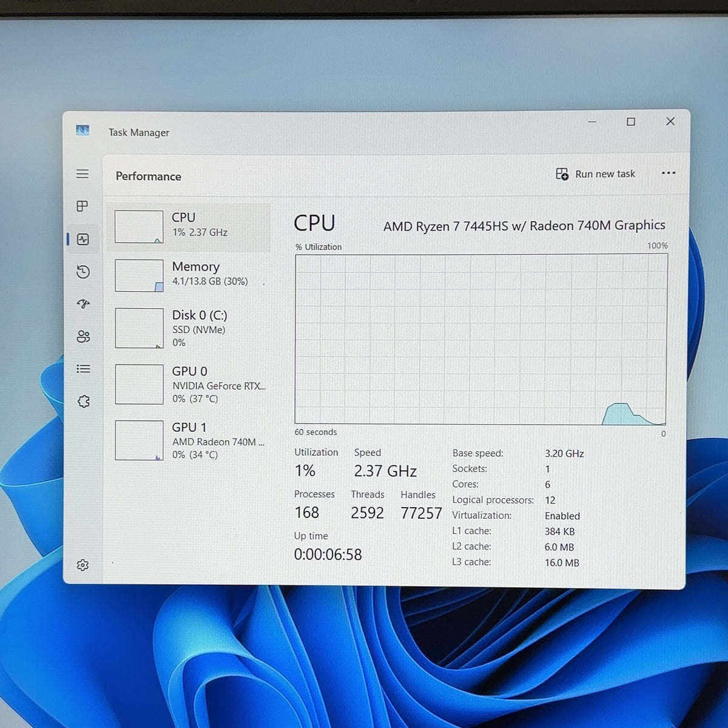Click the Memory mini graph thumbnail
Viewport: 728px width, 728px height.
(139, 275)
